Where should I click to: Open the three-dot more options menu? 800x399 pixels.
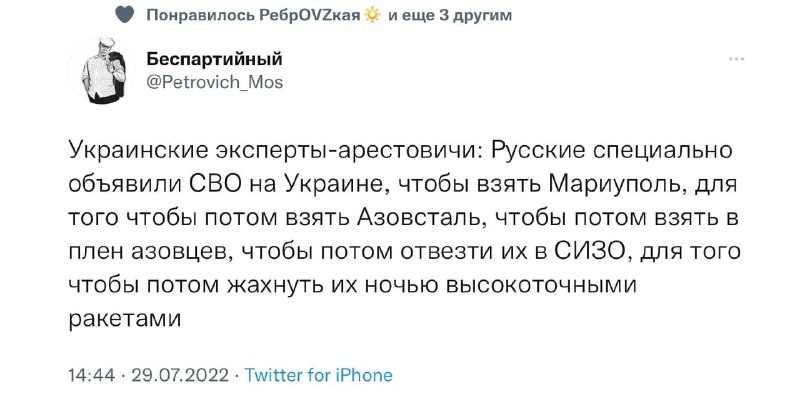coord(736,59)
